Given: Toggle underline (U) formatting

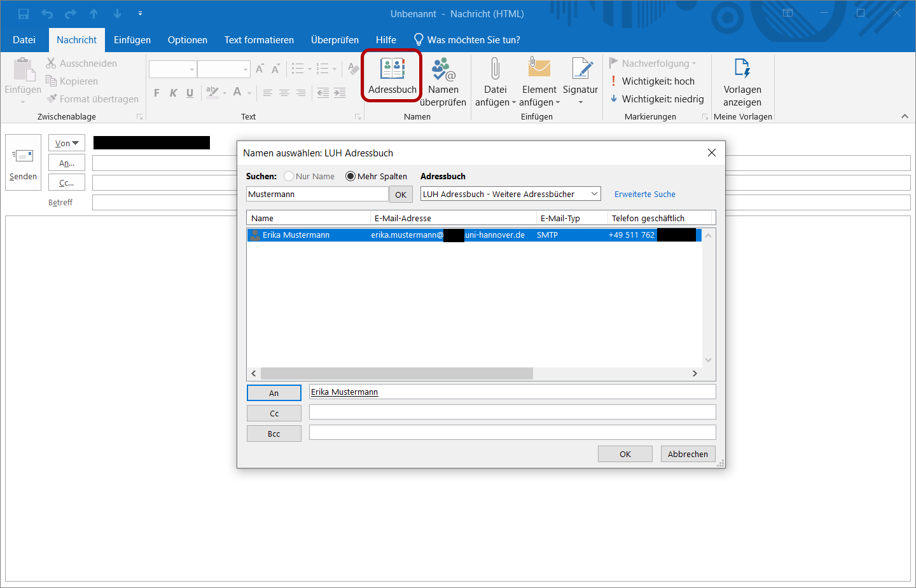Looking at the screenshot, I should [190, 93].
